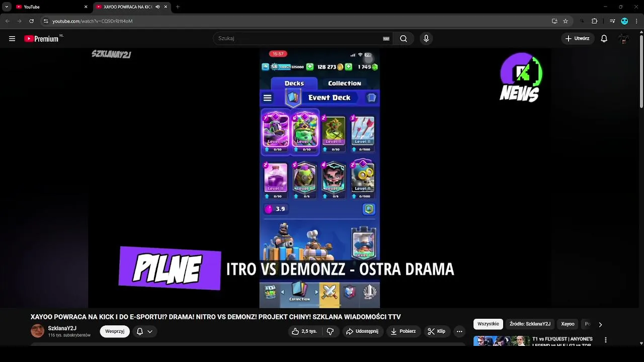Expand the tab search dropdown arrow
The height and width of the screenshot is (362, 644).
tap(6, 7)
